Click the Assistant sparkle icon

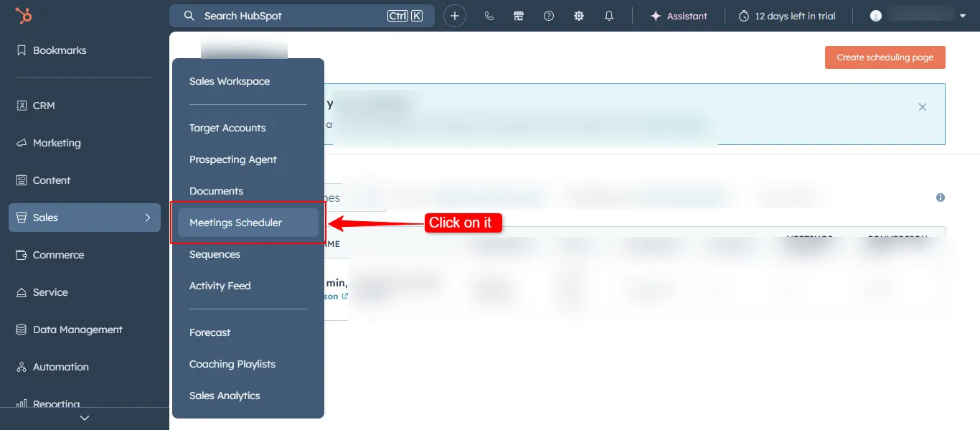coord(655,16)
